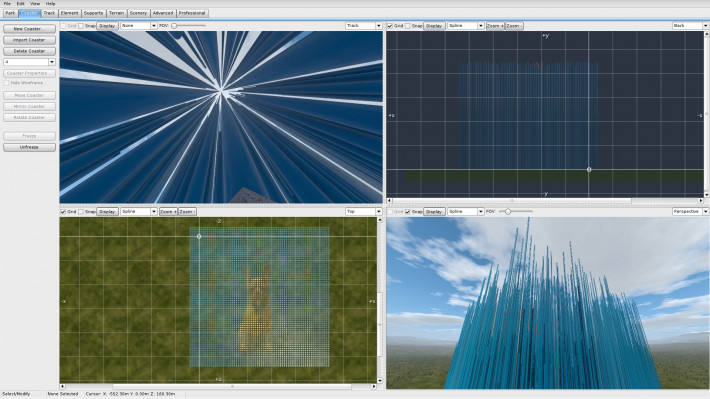Open the Edit menu
The height and width of the screenshot is (399, 710).
pyautogui.click(x=20, y=4)
